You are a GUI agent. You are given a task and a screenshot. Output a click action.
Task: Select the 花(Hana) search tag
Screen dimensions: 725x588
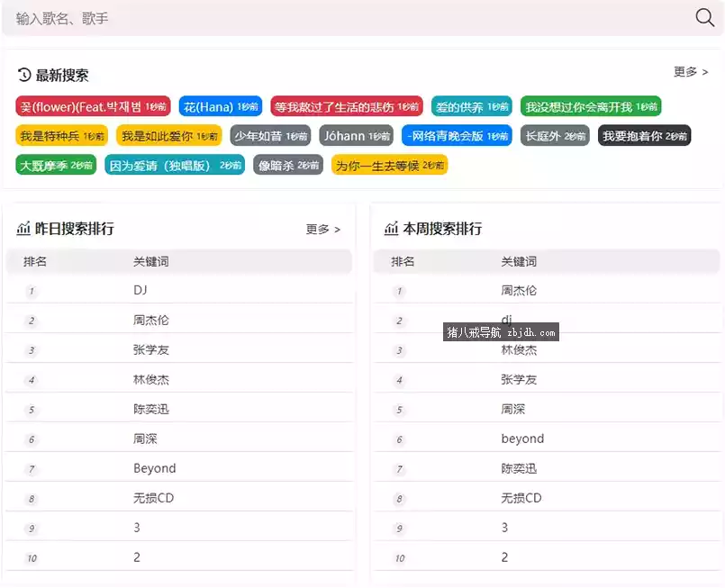point(221,106)
